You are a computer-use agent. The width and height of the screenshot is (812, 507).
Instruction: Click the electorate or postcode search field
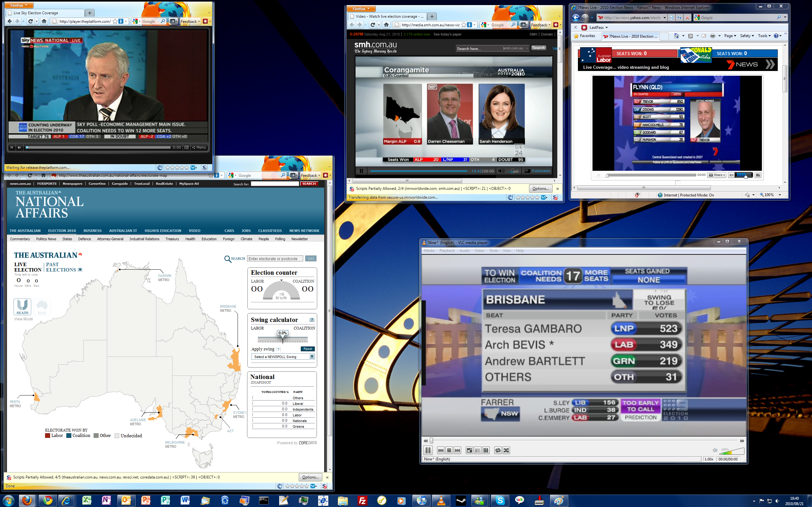[x=275, y=259]
